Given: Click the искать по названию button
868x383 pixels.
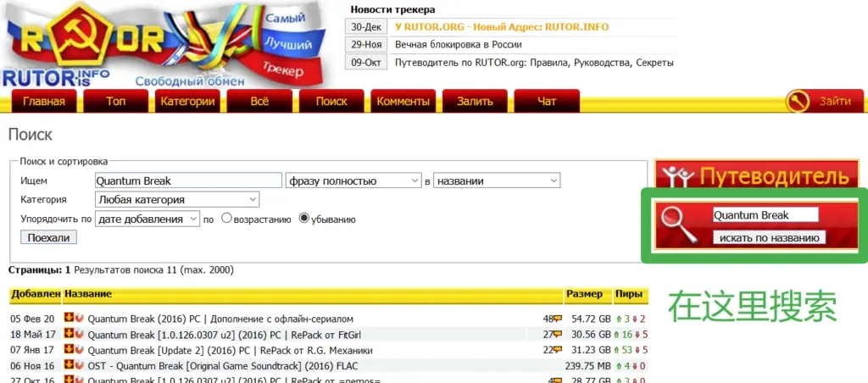Looking at the screenshot, I should [769, 238].
